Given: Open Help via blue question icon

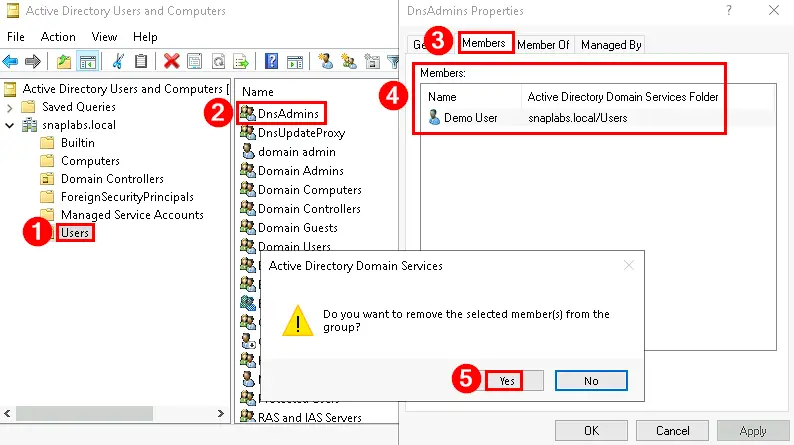Looking at the screenshot, I should click(271, 62).
